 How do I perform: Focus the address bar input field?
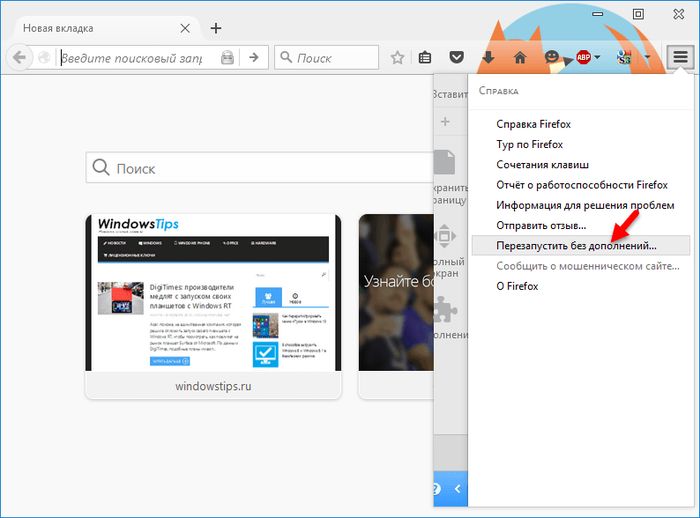point(138,58)
